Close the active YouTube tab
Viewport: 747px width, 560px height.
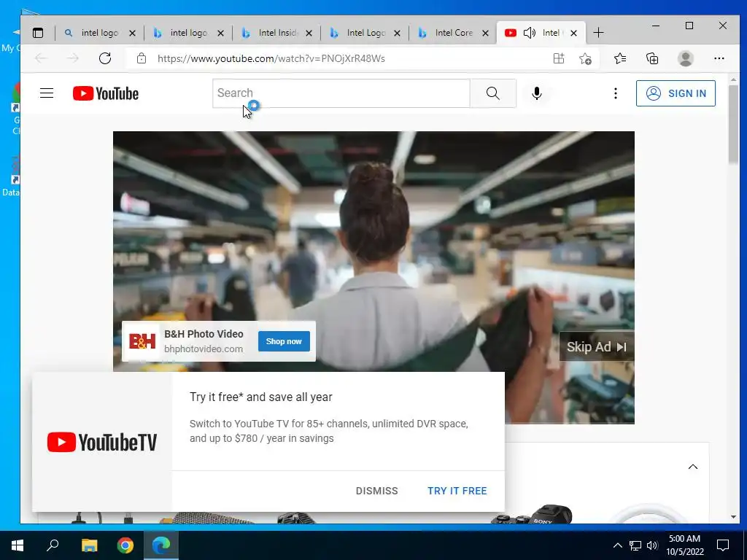pos(573,34)
